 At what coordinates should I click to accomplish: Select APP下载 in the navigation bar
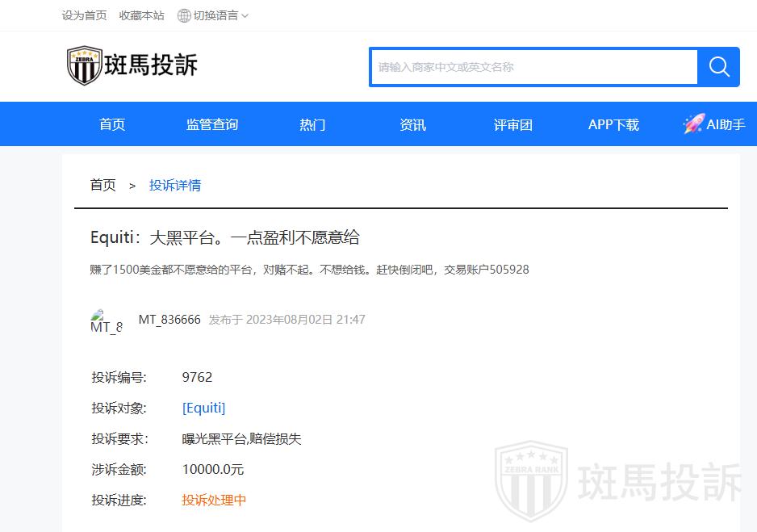[613, 124]
